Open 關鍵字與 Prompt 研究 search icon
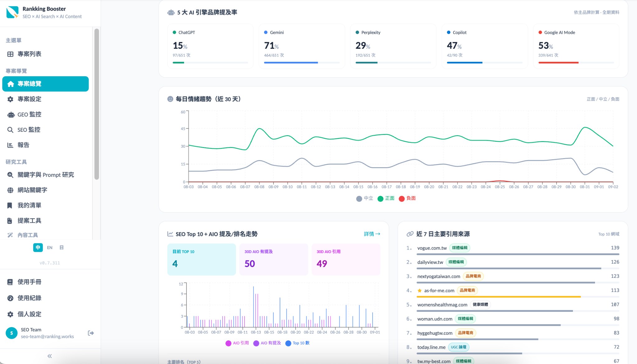 coord(10,175)
